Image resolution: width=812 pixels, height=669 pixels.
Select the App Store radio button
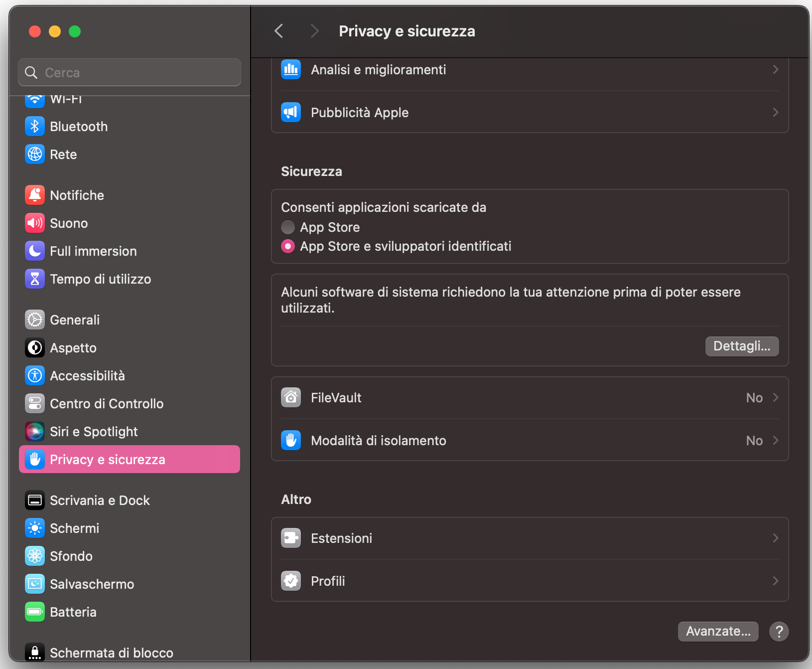pos(287,227)
